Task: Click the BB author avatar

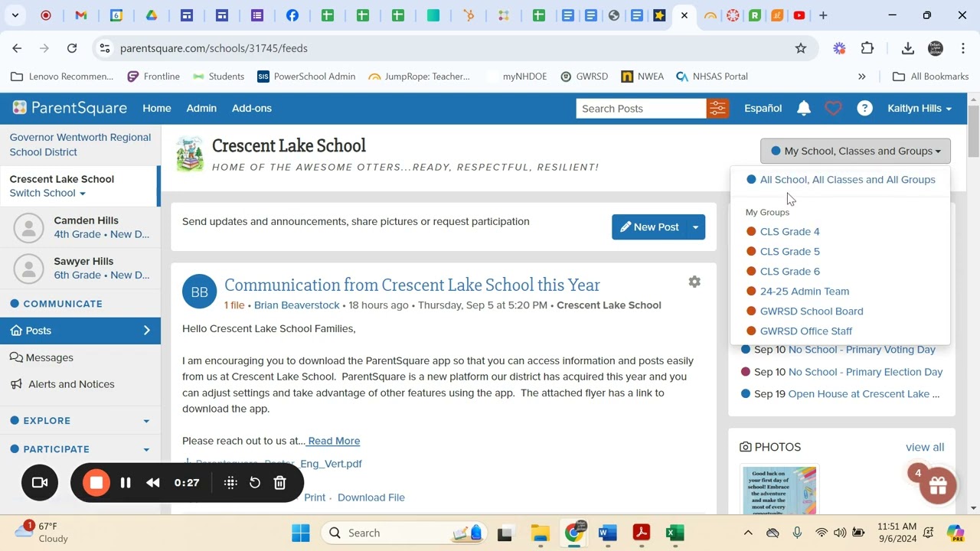Action: [x=199, y=292]
